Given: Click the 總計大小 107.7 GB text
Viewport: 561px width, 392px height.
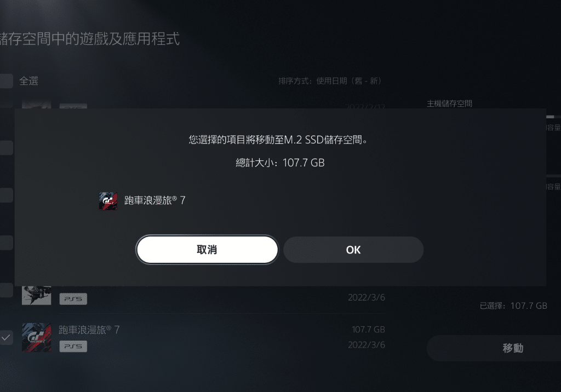Looking at the screenshot, I should coord(280,163).
